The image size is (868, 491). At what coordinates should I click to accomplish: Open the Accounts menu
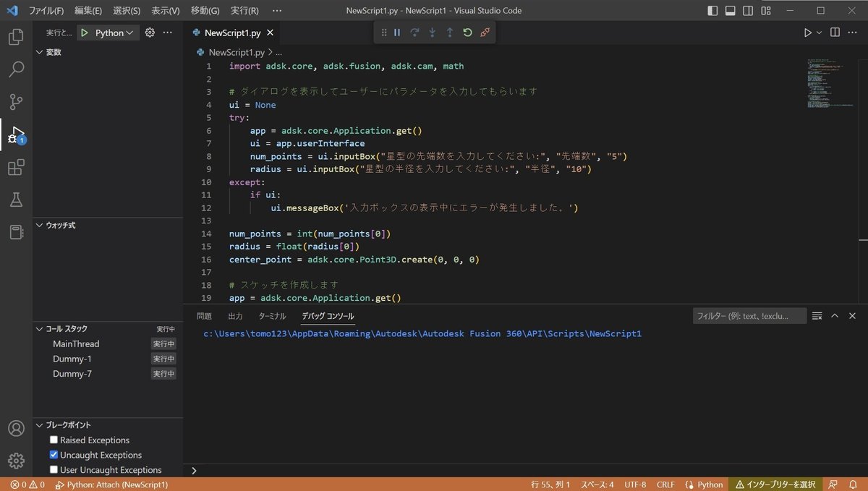[16, 428]
